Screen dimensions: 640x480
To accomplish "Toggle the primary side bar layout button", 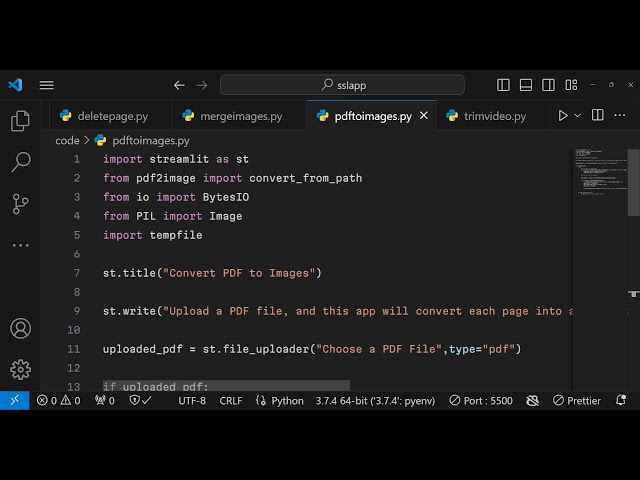I will (503, 85).
